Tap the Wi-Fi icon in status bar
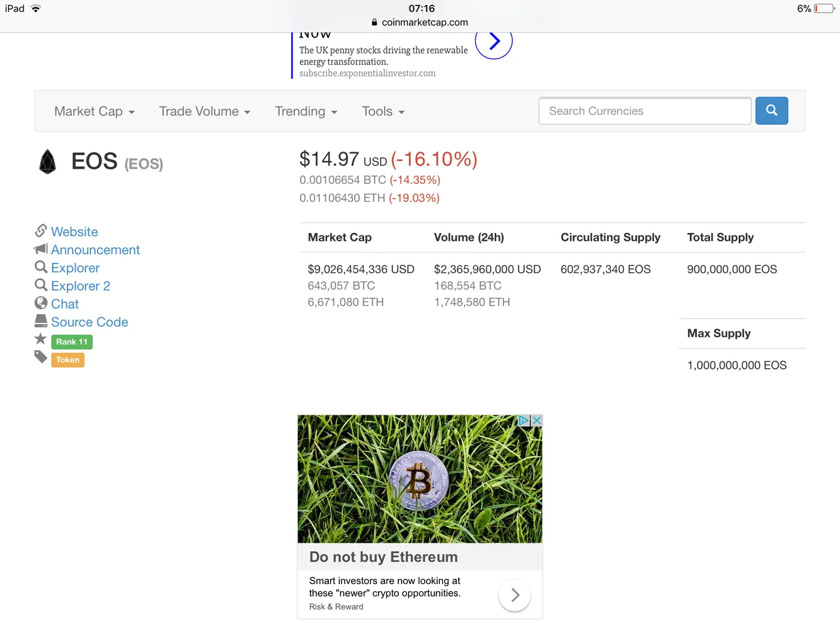 click(35, 9)
